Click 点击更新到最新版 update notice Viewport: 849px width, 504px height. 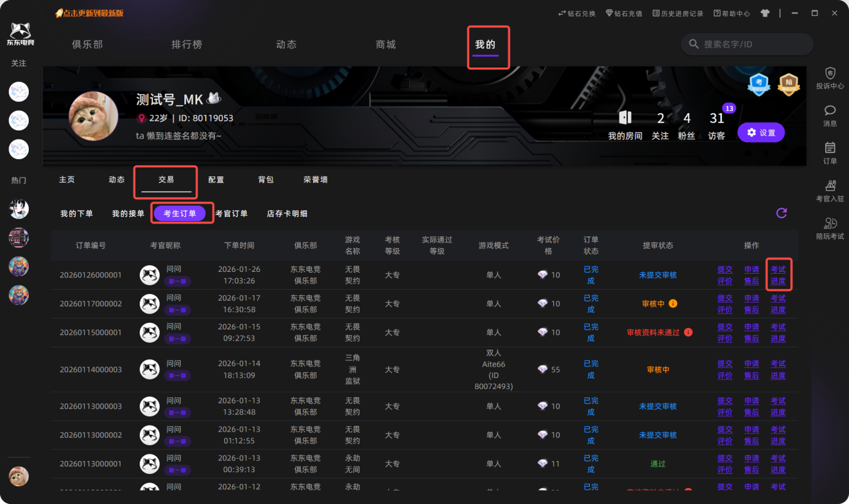(x=89, y=13)
